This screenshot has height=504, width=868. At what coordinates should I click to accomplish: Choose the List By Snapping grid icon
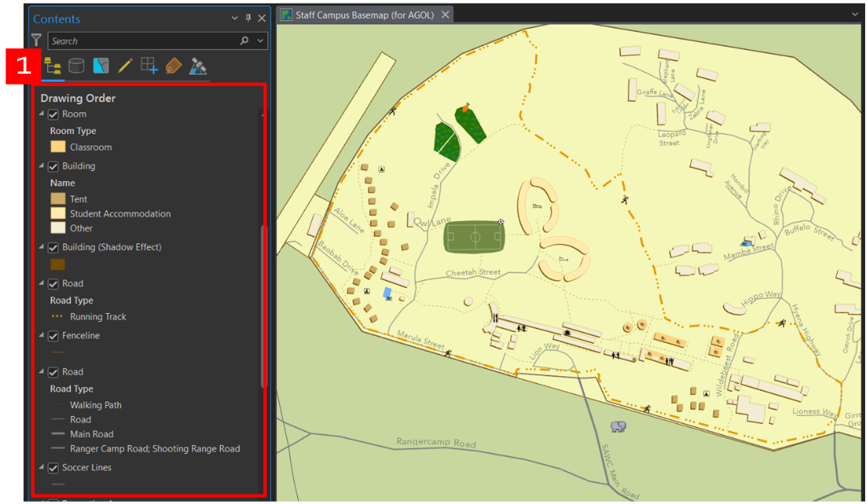[149, 66]
